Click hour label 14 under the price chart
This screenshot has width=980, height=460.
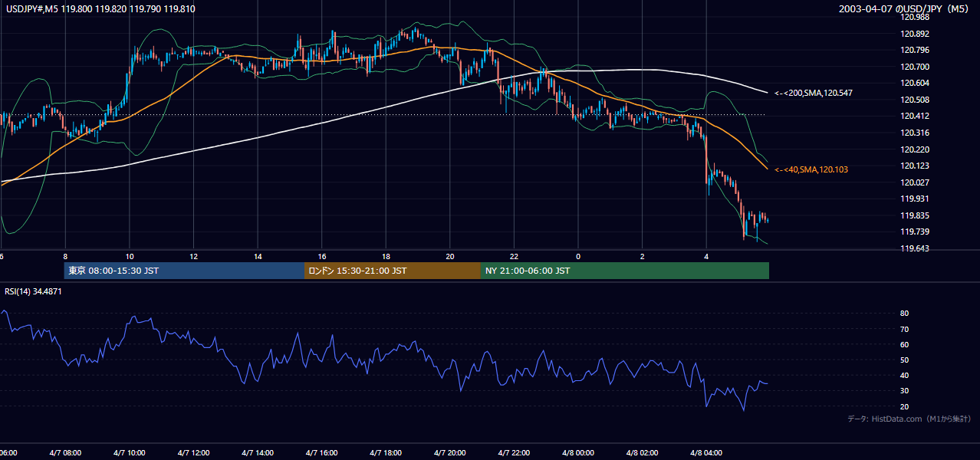[x=258, y=257]
